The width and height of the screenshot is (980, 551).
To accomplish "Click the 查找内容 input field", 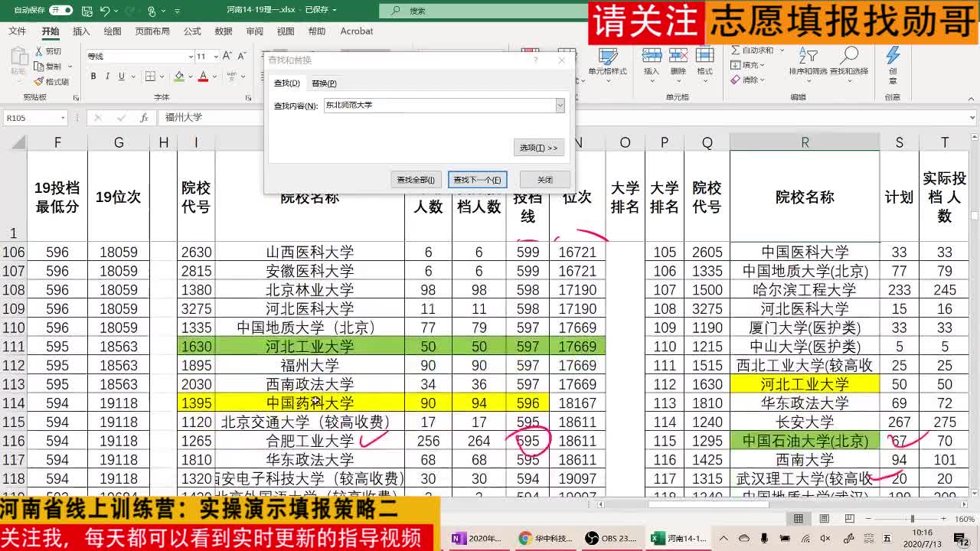I will 439,106.
